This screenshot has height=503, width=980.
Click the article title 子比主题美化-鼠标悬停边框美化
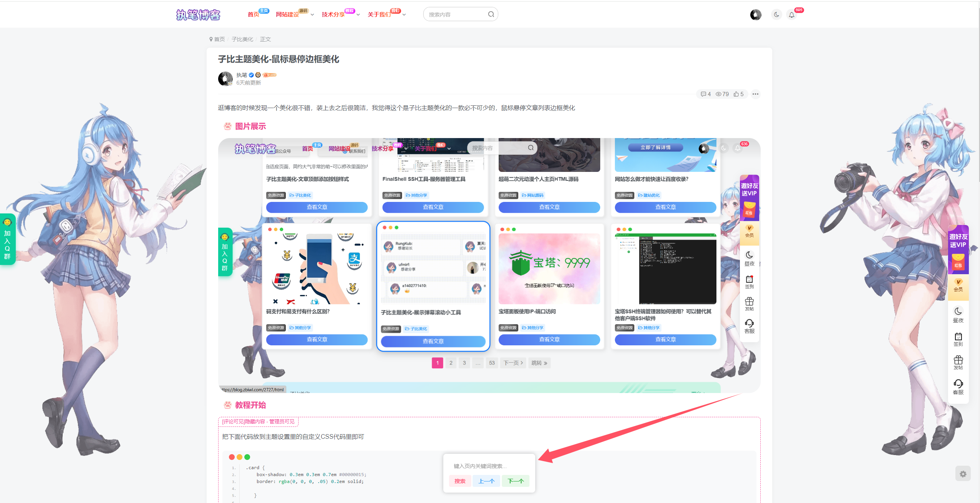click(x=279, y=59)
